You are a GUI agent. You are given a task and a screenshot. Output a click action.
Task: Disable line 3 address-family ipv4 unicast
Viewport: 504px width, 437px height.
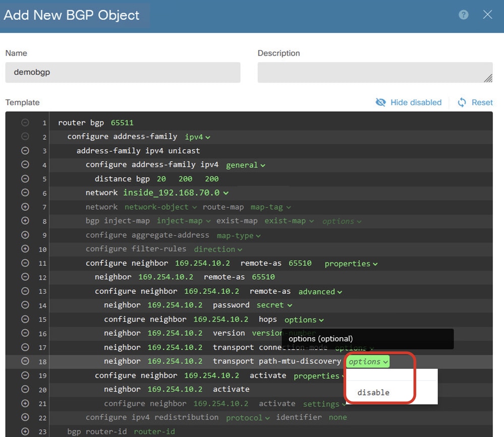coord(25,151)
